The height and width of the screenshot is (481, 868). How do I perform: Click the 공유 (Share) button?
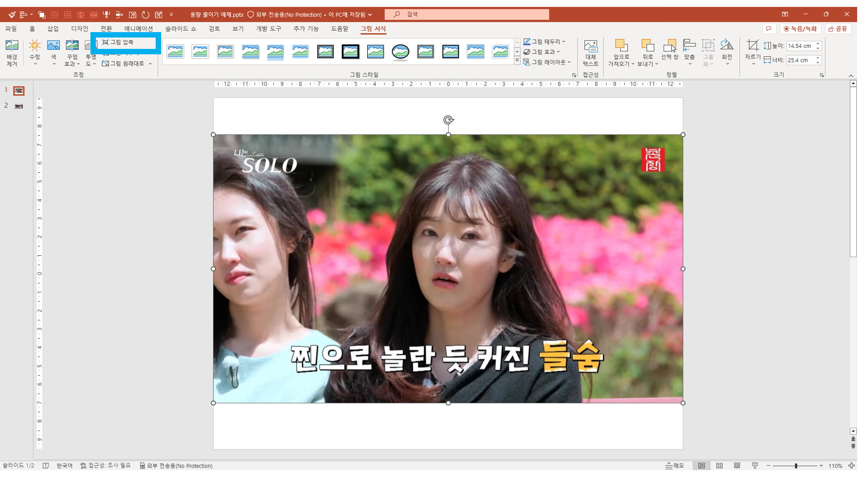pyautogui.click(x=838, y=29)
